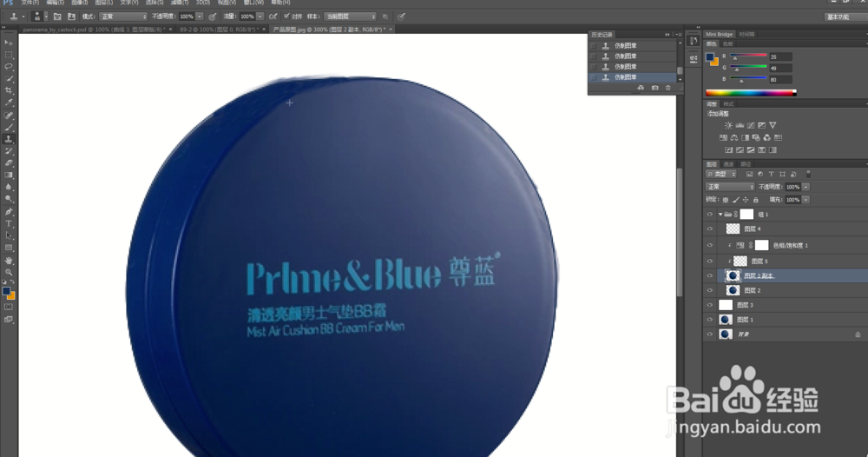Click the B value input field

780,80
